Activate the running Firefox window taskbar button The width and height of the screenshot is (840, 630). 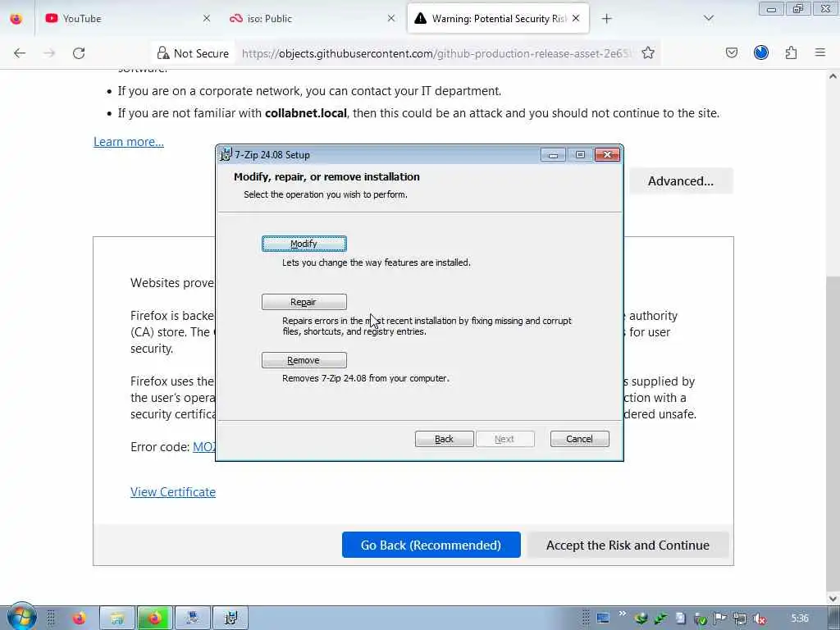(155, 619)
